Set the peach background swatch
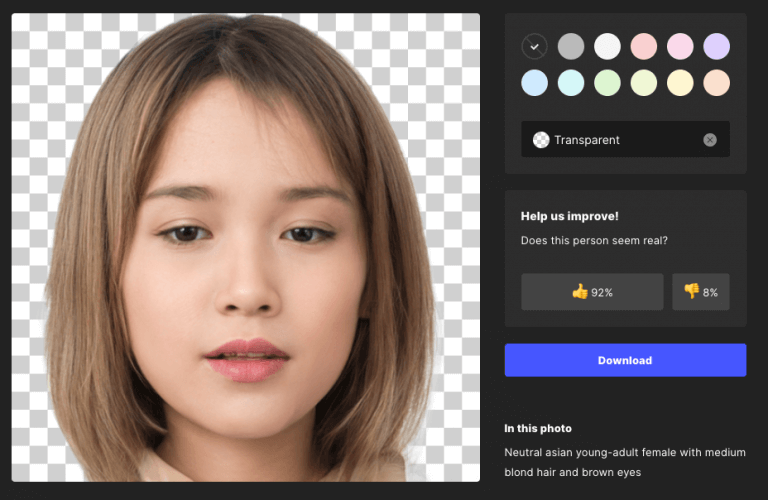The width and height of the screenshot is (768, 500). (717, 83)
